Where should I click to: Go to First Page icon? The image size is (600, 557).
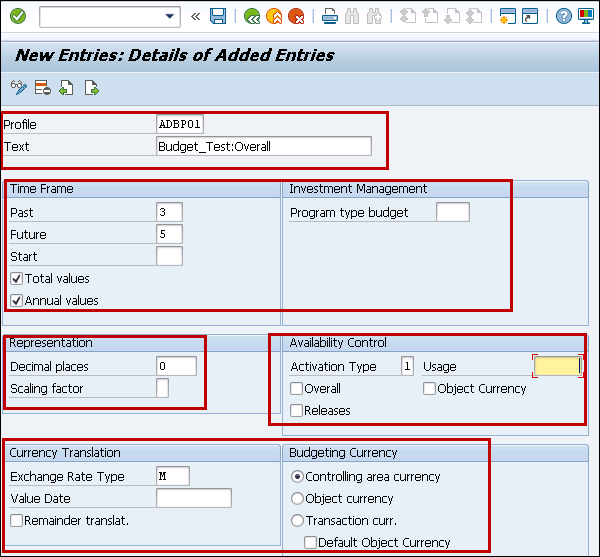click(x=408, y=16)
